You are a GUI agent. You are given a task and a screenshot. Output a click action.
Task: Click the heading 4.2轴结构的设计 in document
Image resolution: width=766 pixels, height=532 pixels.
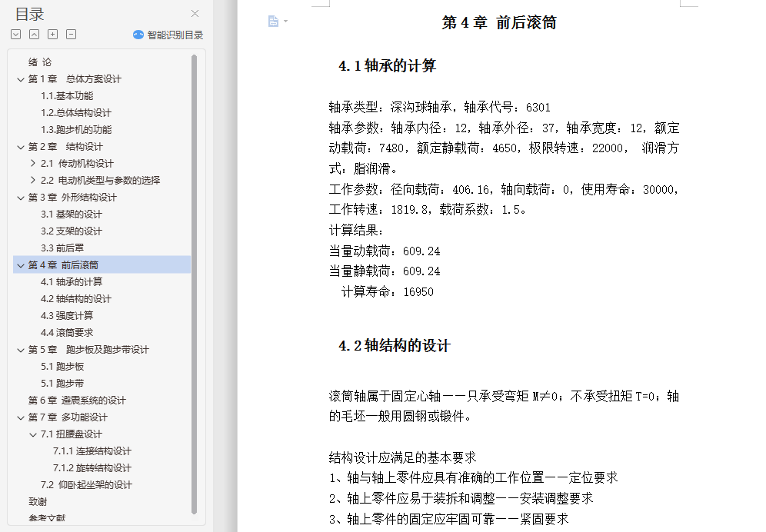tap(395, 346)
